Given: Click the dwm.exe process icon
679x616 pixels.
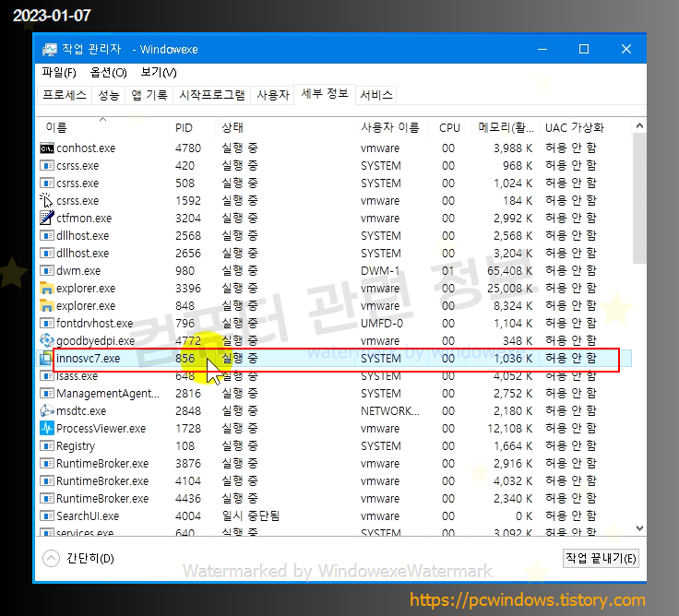Looking at the screenshot, I should pyautogui.click(x=47, y=271).
